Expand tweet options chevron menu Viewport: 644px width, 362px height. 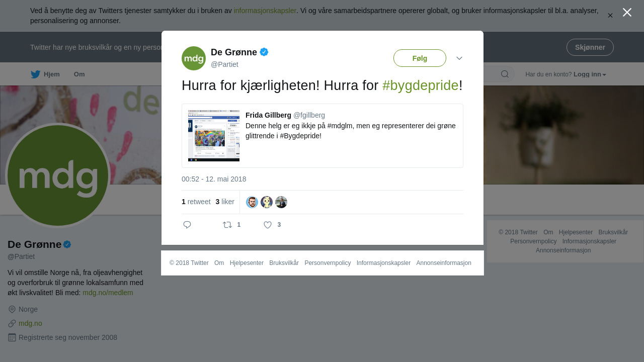(459, 58)
